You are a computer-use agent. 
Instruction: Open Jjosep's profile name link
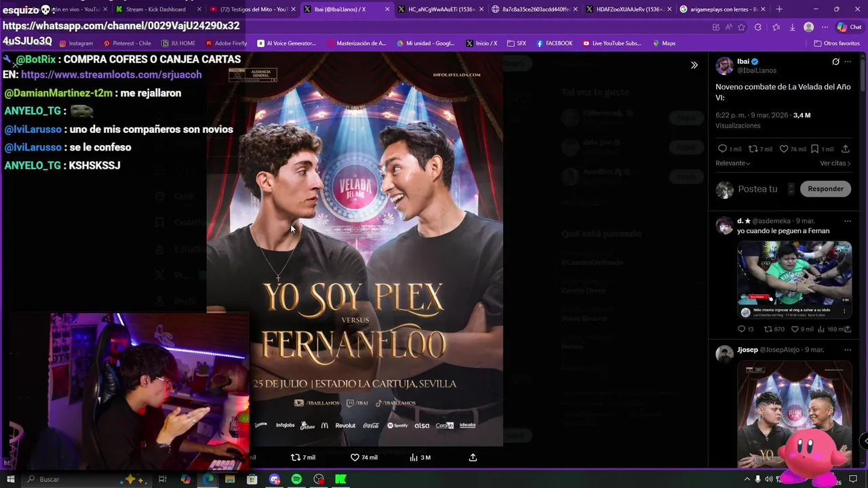click(x=747, y=350)
